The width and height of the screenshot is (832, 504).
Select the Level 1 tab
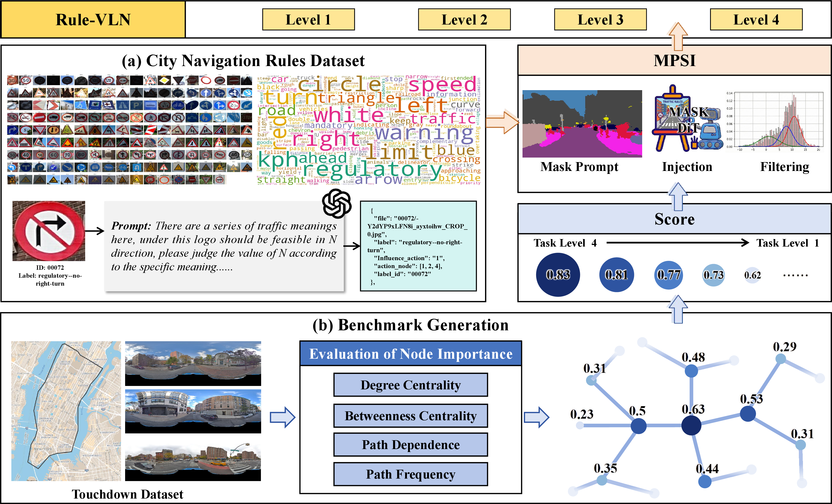(x=309, y=20)
